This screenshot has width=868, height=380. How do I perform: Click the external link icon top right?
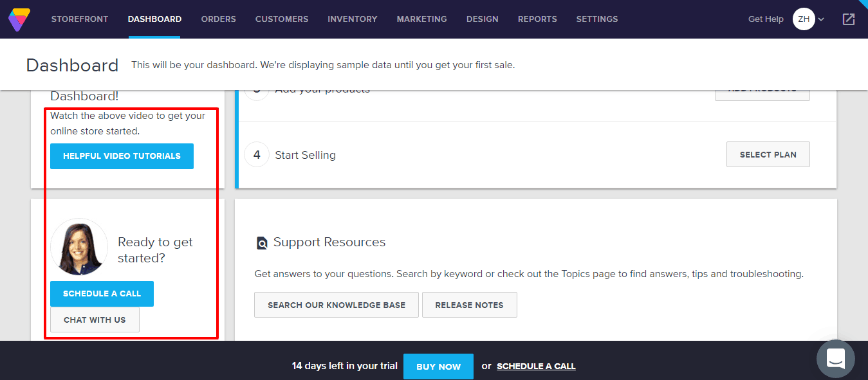coord(848,19)
